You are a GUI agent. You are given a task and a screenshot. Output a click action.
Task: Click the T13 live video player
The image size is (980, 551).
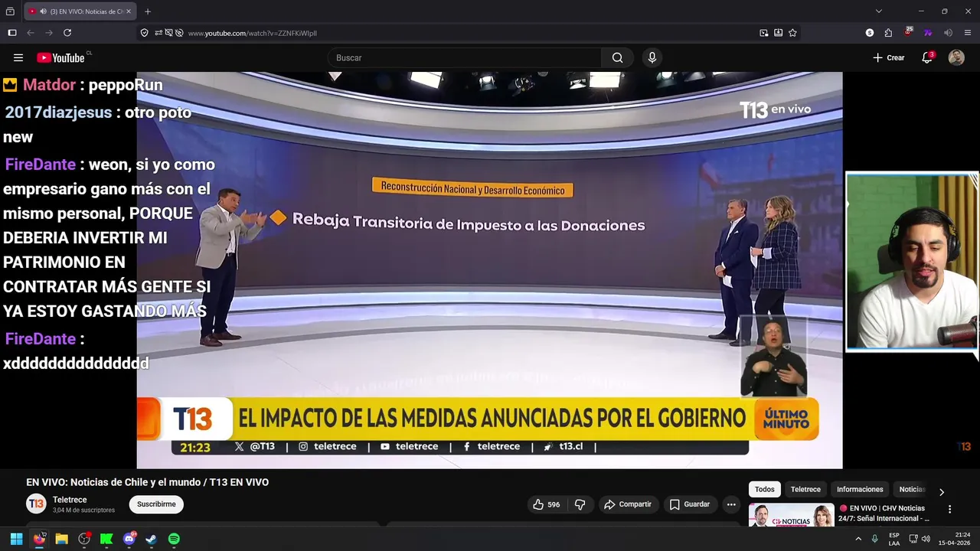coord(489,270)
